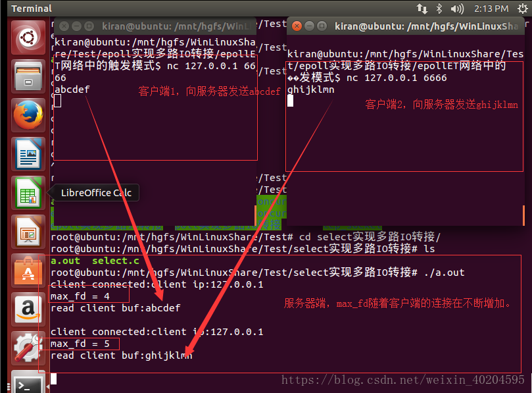This screenshot has width=532, height=393.
Task: Maximize the right terminal window with ghijklmn
Action: coord(322,26)
